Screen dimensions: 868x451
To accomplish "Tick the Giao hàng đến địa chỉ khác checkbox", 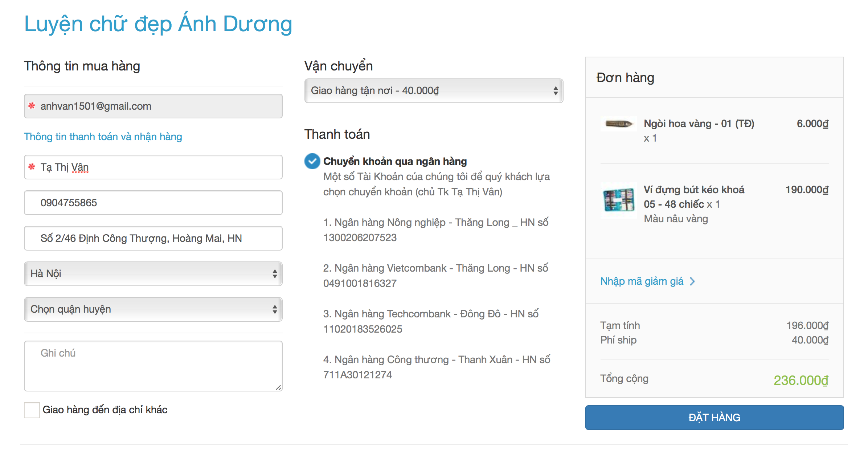I will [x=32, y=410].
